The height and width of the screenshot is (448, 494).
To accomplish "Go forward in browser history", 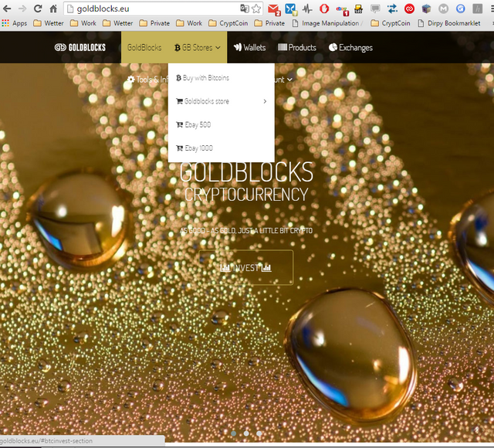I will (x=22, y=8).
